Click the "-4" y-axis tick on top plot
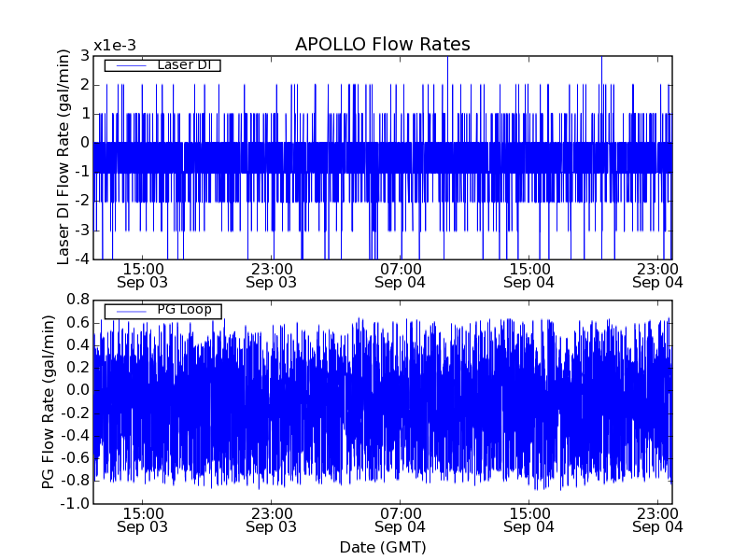The width and height of the screenshot is (747, 560). tap(81, 259)
